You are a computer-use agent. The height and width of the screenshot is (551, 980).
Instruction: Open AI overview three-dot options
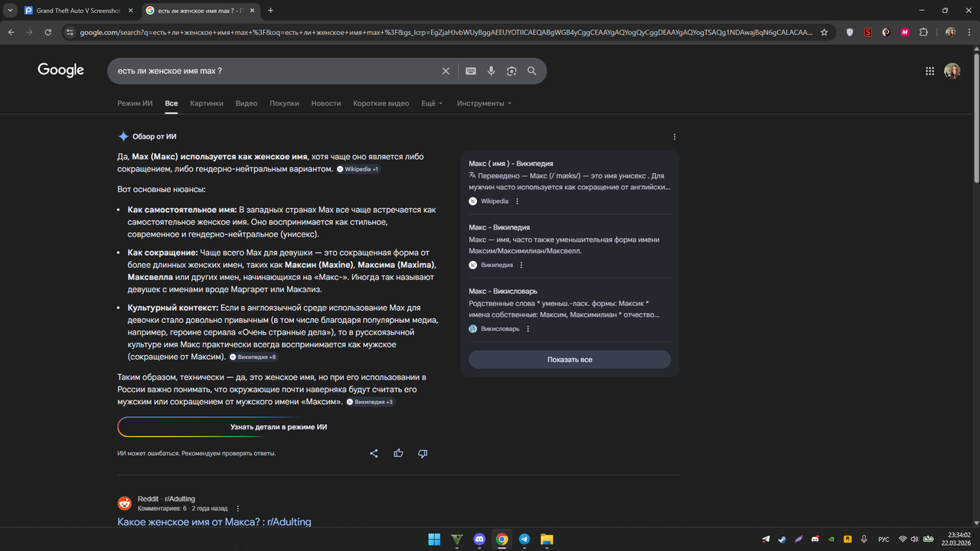(675, 137)
